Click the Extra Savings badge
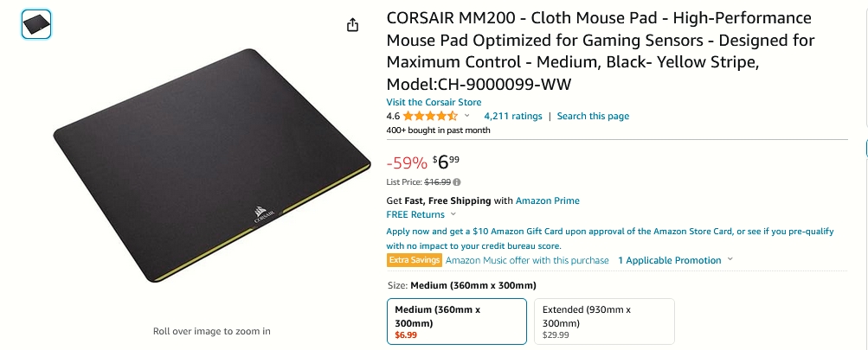The image size is (868, 350). pos(414,260)
